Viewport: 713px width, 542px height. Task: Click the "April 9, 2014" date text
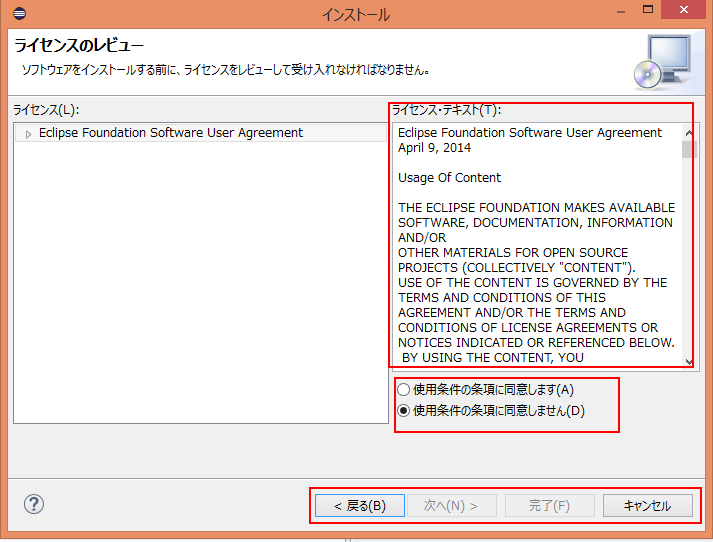click(434, 148)
